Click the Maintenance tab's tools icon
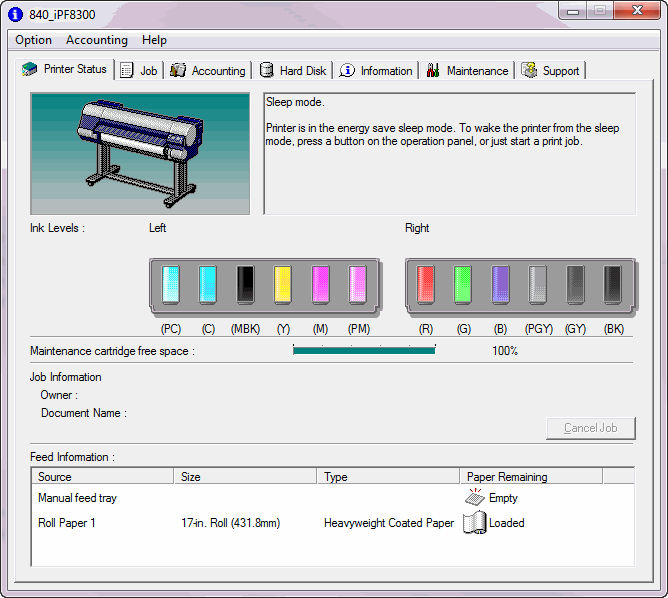 pos(433,70)
